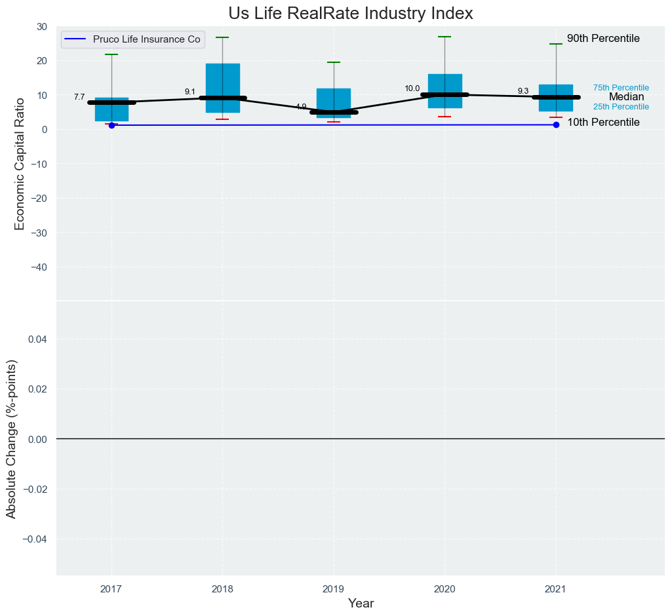This screenshot has width=672, height=616.
Task: Click the Pruco Life Insurance Co legend entry
Action: [x=146, y=39]
